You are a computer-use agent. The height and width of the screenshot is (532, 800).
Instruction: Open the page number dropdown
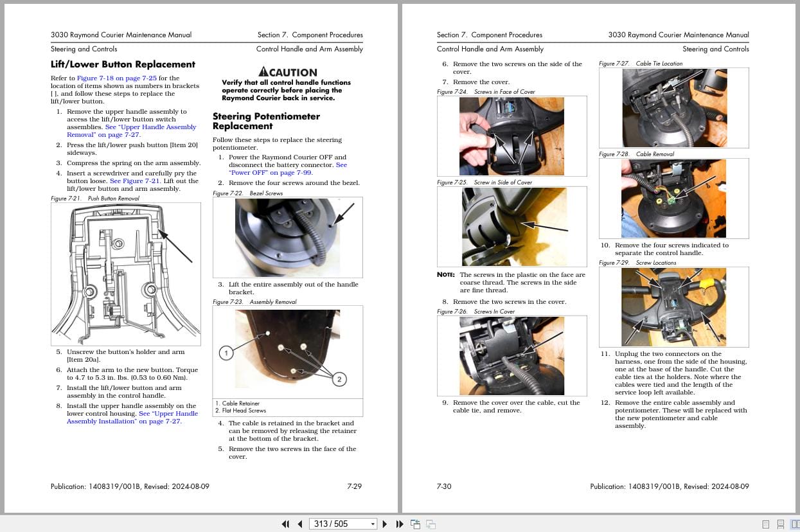tap(373, 524)
